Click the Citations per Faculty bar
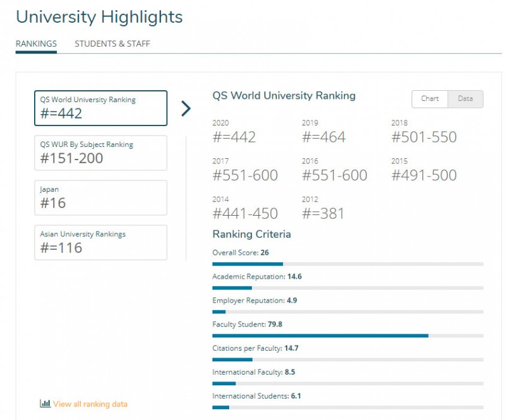Viewport: 505px width, 420px height. point(347,359)
